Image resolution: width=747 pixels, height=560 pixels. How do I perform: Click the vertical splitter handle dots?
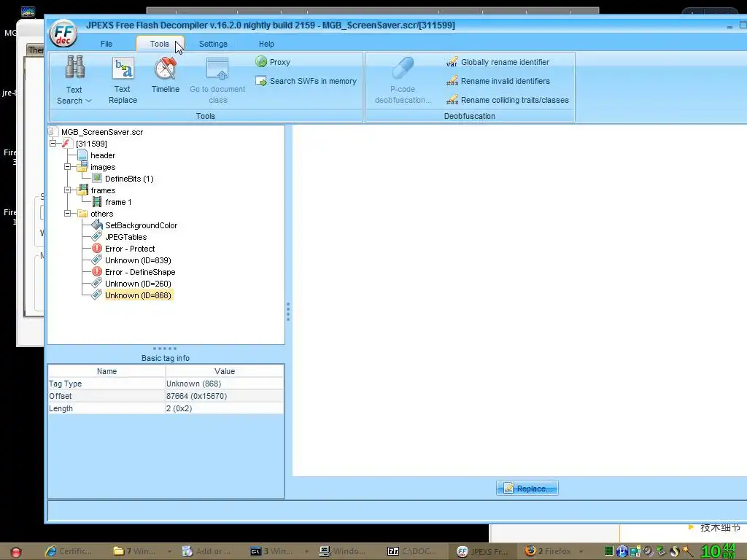[288, 311]
